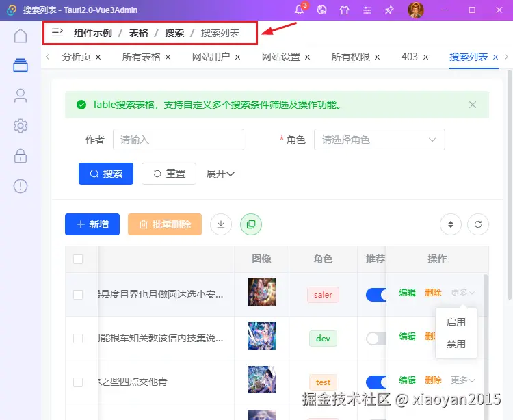
Task: Check the select-all header checkbox
Action: pyautogui.click(x=78, y=259)
